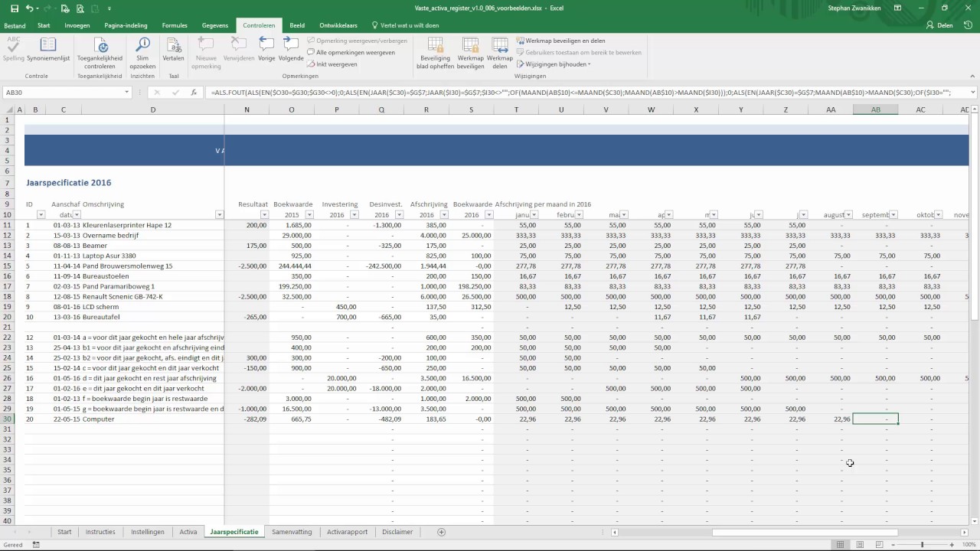Click Werkmap beveiligen en delen

pos(561,41)
